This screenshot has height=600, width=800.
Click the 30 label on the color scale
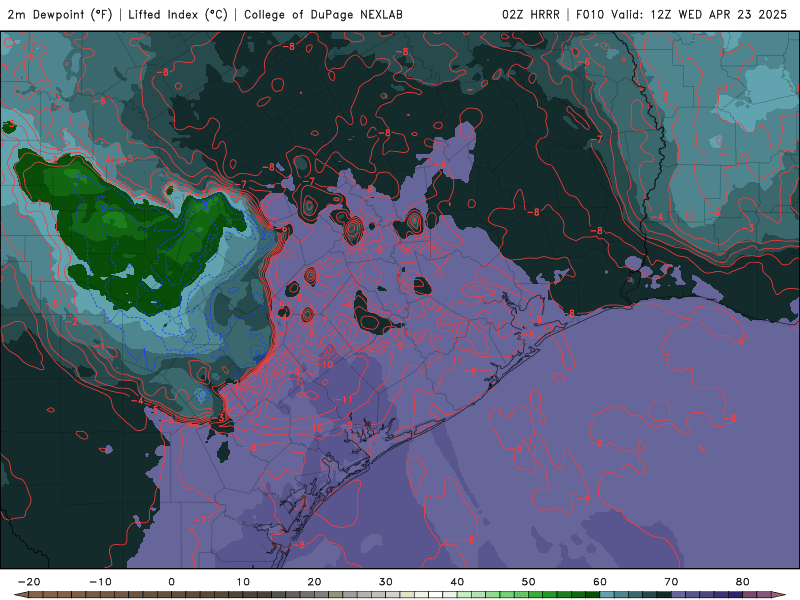click(386, 582)
